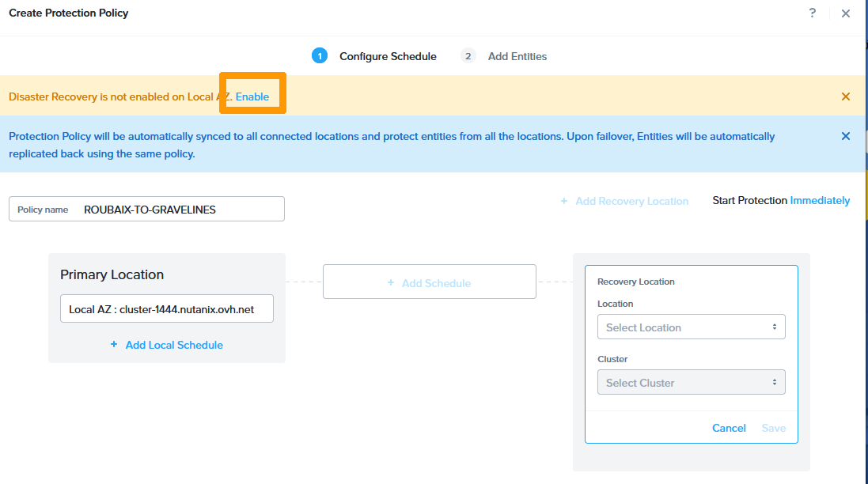Click the step 1 circle indicator
Image resolution: width=868 pixels, height=484 pixels.
click(319, 56)
